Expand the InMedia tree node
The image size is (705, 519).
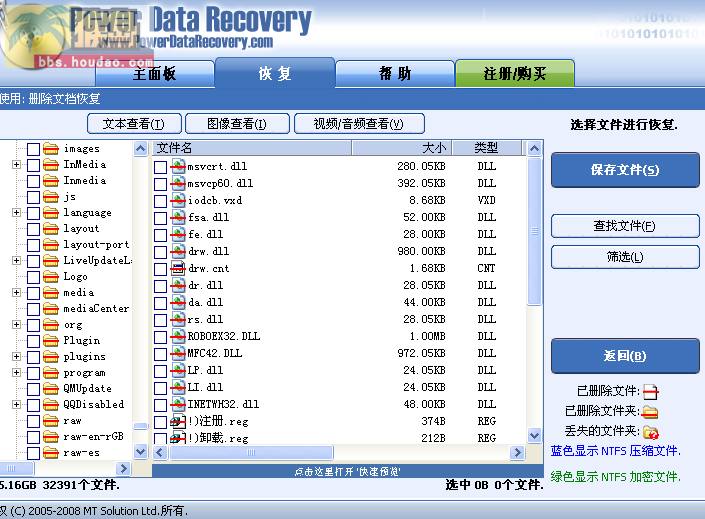[16, 165]
